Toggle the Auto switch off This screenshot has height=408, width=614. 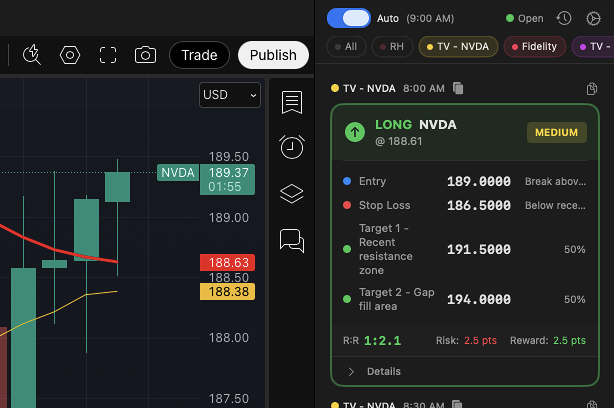[349, 18]
